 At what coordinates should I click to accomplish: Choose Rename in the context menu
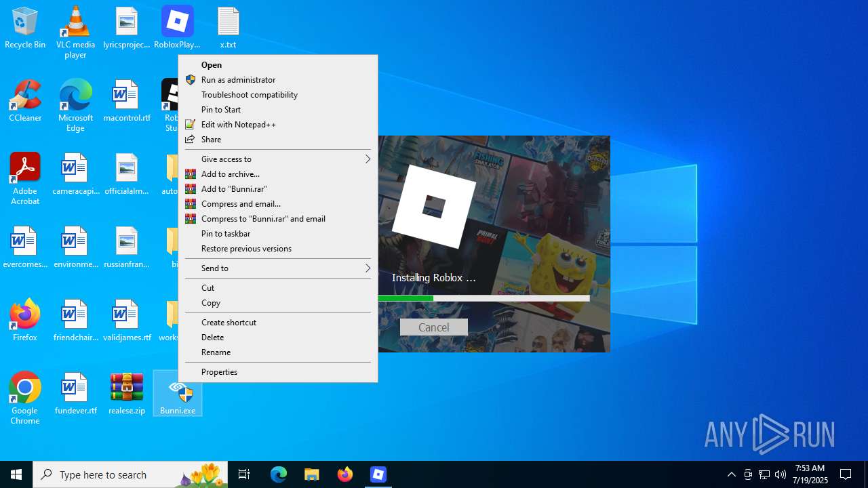pyautogui.click(x=278, y=352)
